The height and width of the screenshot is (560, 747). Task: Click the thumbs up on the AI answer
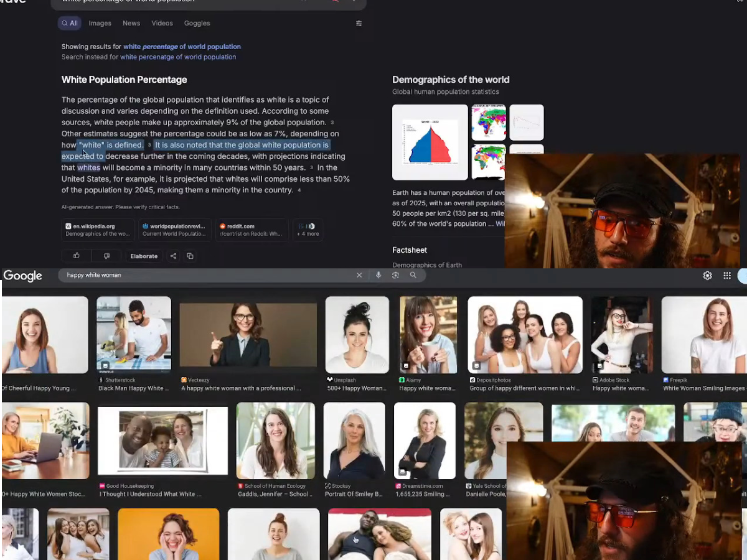coord(77,256)
